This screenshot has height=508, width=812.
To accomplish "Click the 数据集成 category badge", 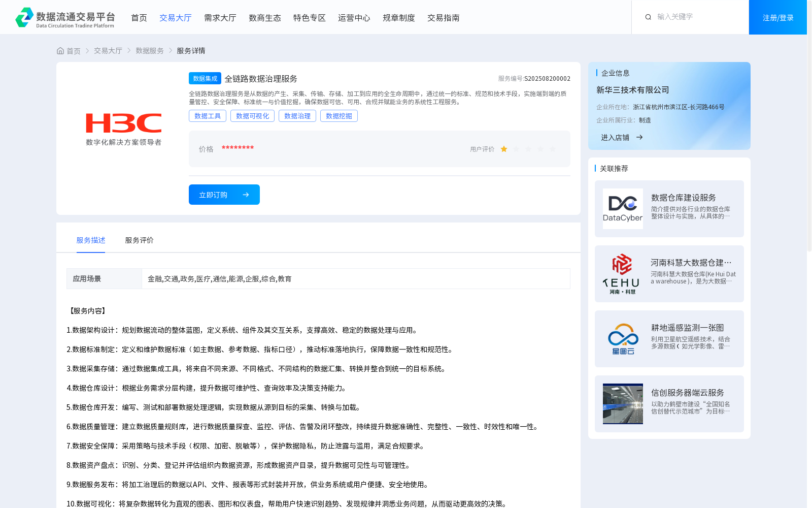I will click(205, 78).
